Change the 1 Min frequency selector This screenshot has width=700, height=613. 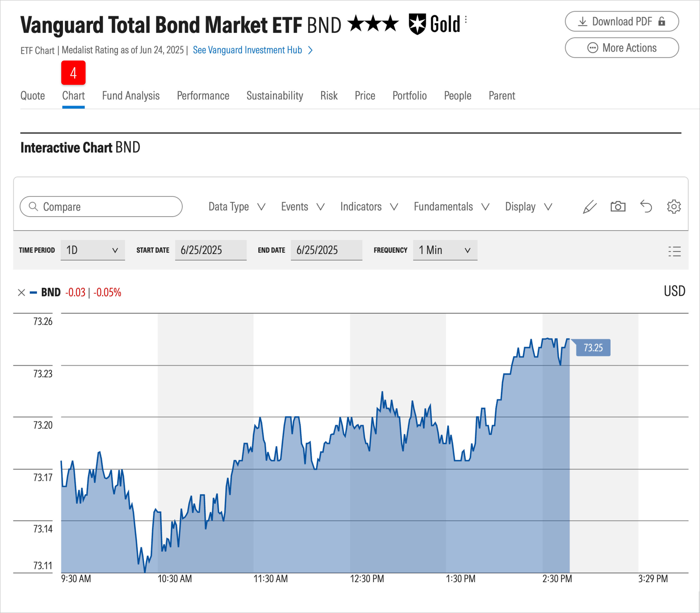pos(445,250)
